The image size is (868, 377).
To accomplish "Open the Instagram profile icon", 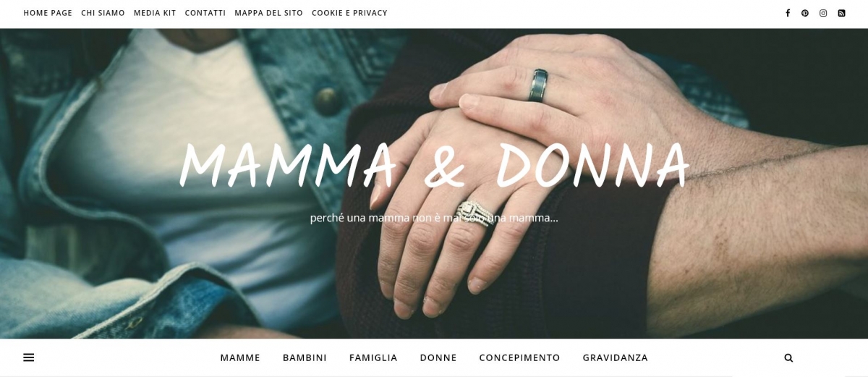I will [x=823, y=13].
